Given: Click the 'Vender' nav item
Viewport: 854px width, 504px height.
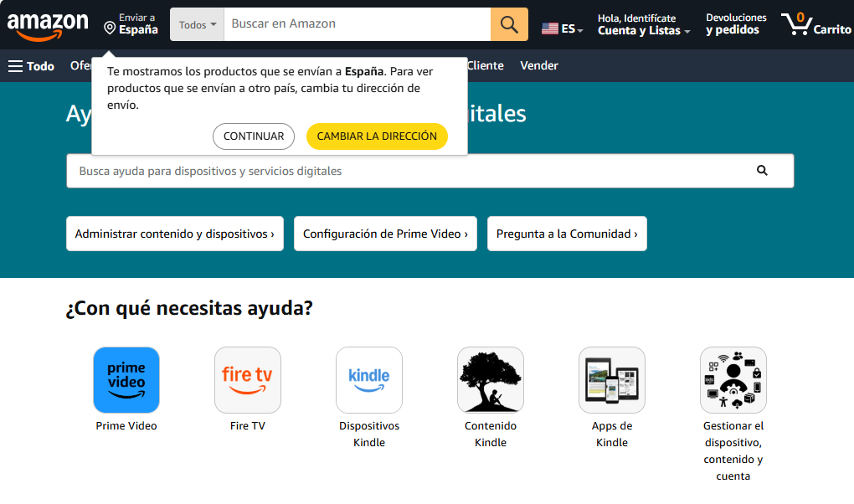Looking at the screenshot, I should point(539,66).
